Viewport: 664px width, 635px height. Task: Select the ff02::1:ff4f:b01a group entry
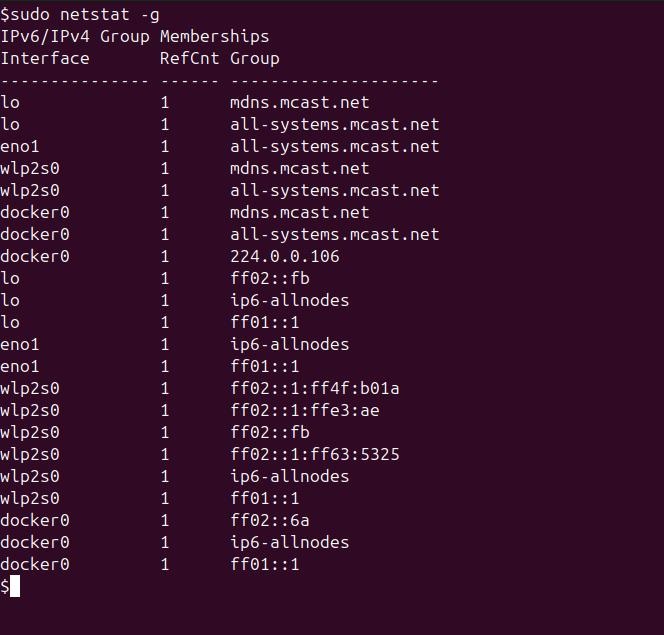tap(314, 388)
